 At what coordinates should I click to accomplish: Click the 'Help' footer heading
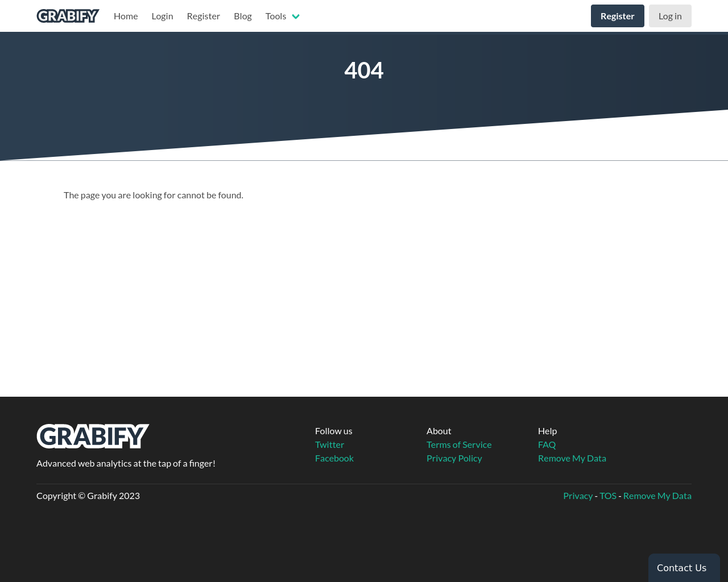click(x=548, y=431)
